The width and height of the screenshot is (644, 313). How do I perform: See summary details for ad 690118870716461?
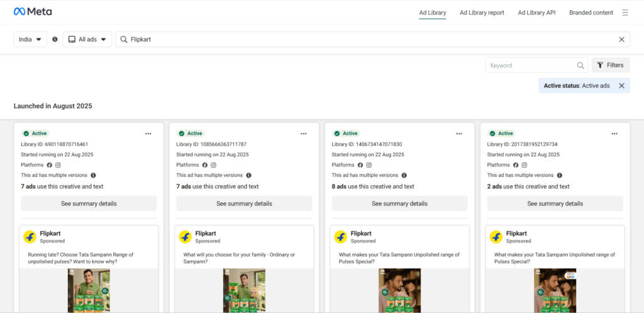point(89,203)
